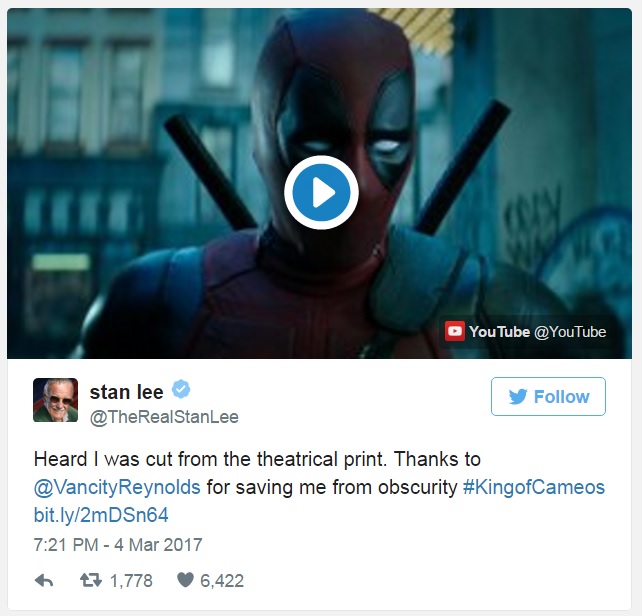Open the bit.ly/2mDSn64 link
This screenshot has height=616, width=642.
(x=101, y=515)
